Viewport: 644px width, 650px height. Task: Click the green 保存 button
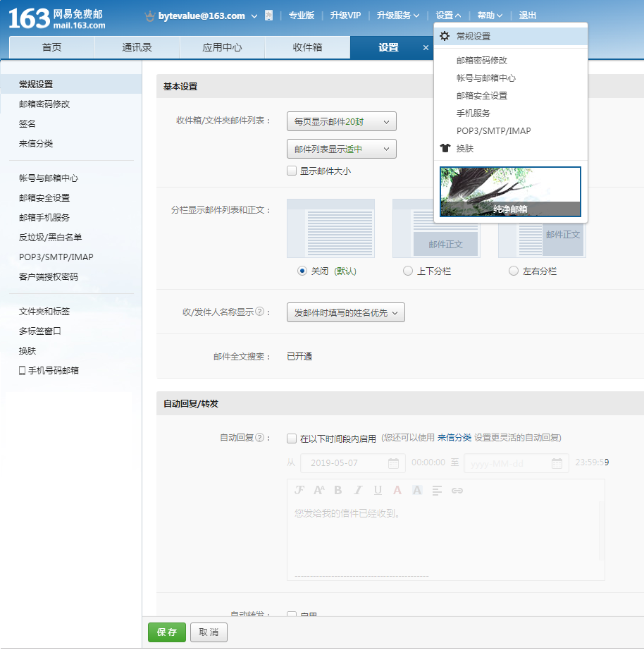click(x=166, y=632)
